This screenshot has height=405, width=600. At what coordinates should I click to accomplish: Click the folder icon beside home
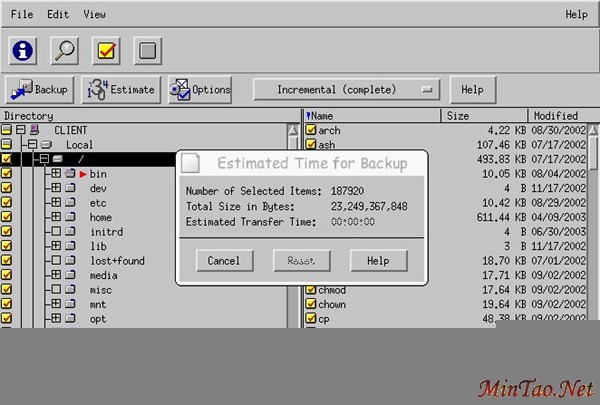click(70, 217)
